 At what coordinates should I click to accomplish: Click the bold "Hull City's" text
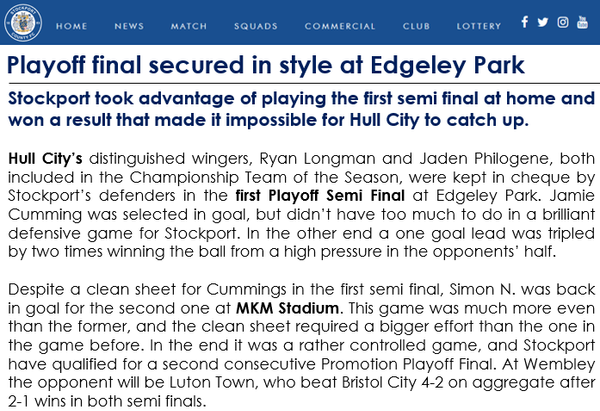[43, 157]
